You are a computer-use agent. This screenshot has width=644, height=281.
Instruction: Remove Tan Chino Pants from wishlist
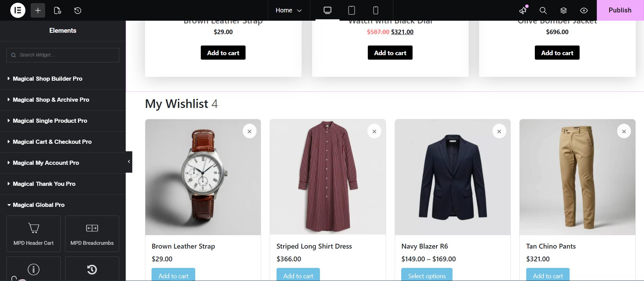[624, 131]
